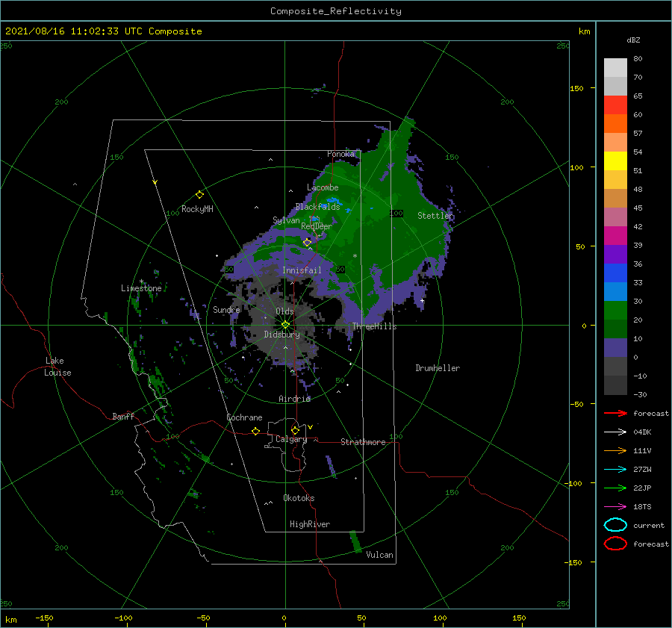Viewport: 672px width, 628px height.
Task: Click the radar center diamond near Didsbury
Action: [285, 325]
